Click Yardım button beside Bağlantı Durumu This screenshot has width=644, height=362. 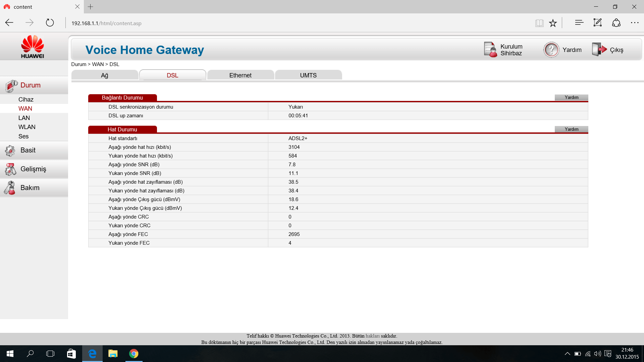(571, 97)
